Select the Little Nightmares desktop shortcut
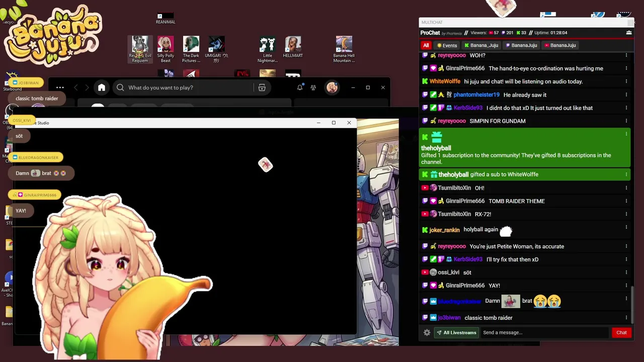The height and width of the screenshot is (362, 644). [268, 49]
